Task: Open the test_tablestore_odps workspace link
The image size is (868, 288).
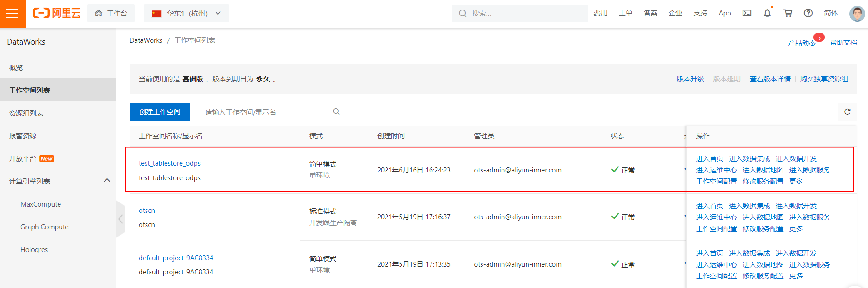Action: coord(170,163)
